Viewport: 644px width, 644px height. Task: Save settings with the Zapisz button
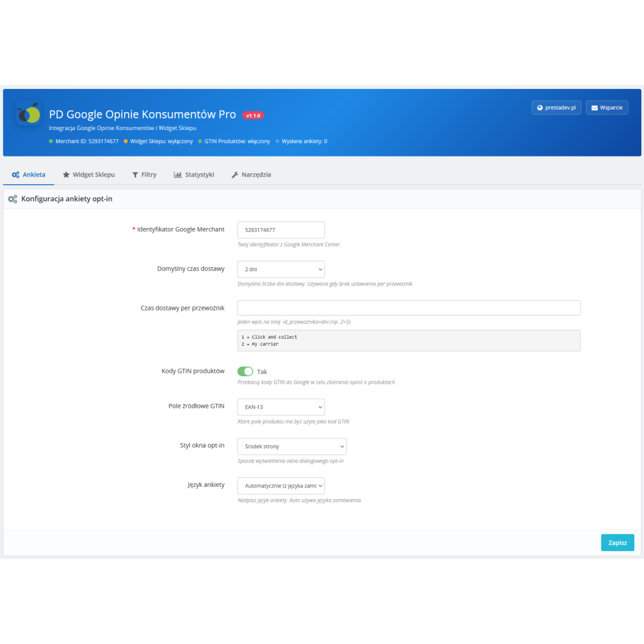tap(618, 542)
